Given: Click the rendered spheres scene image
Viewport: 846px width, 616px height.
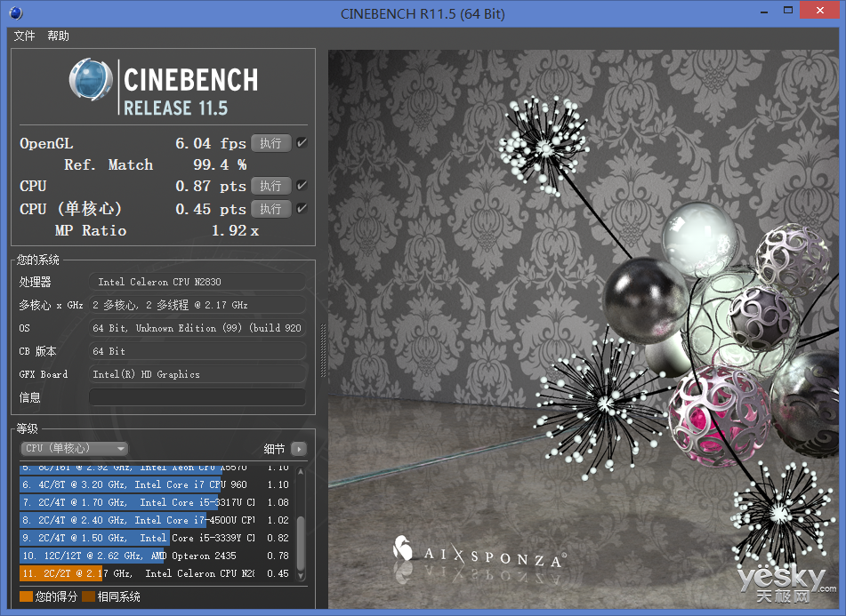Looking at the screenshot, I should 584,329.
